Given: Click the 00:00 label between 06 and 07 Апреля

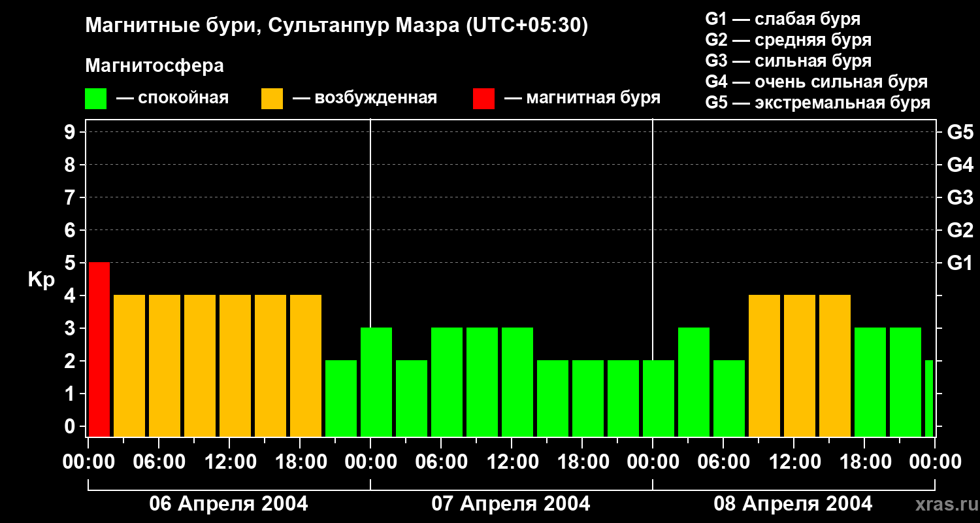Looking at the screenshot, I should click(370, 462).
